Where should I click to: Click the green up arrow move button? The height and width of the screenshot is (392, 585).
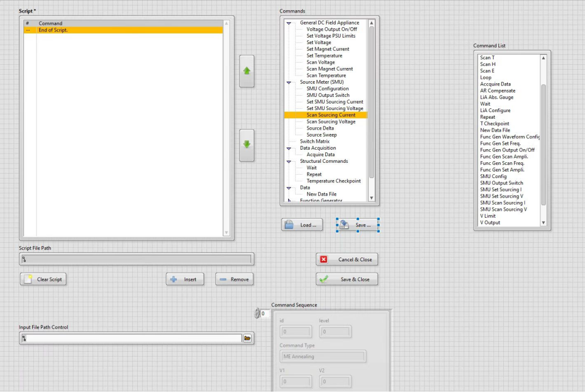pyautogui.click(x=246, y=71)
